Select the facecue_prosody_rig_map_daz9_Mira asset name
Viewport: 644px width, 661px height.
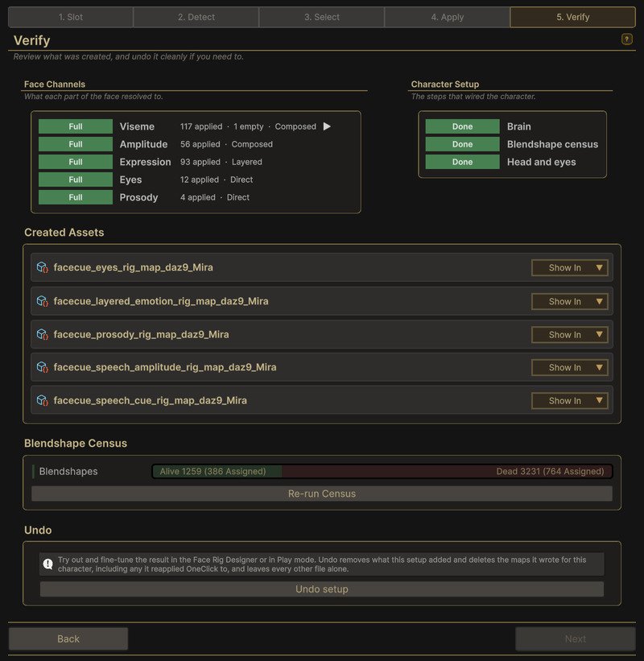(x=141, y=334)
